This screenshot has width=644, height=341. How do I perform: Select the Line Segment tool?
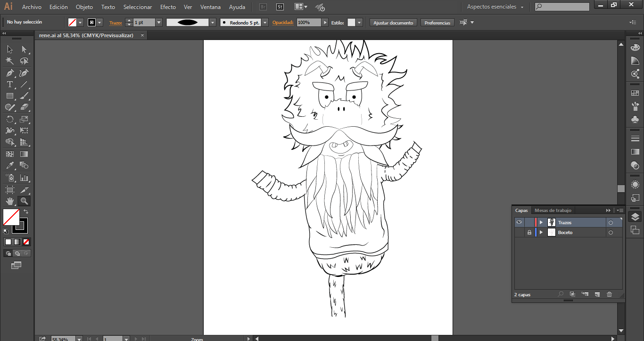(x=24, y=85)
